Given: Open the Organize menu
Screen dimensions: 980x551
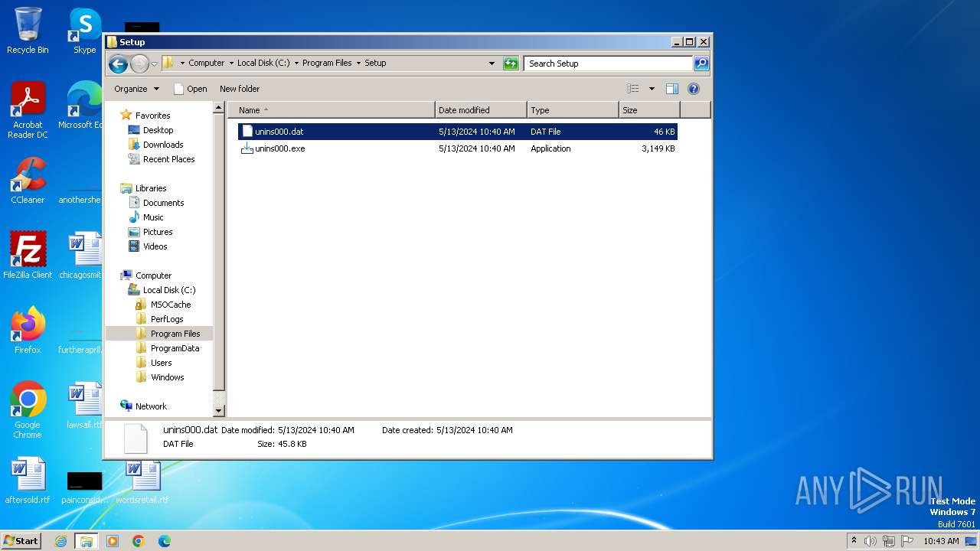Looking at the screenshot, I should click(x=136, y=89).
